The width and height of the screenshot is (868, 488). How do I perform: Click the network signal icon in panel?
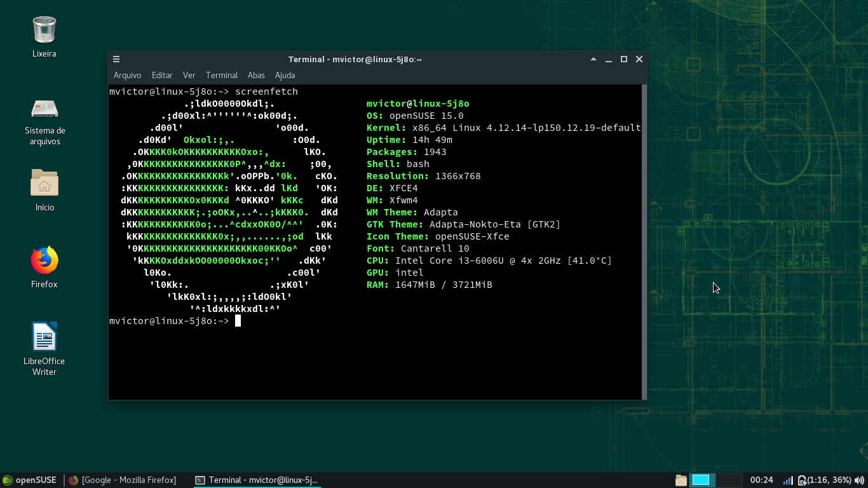click(788, 480)
